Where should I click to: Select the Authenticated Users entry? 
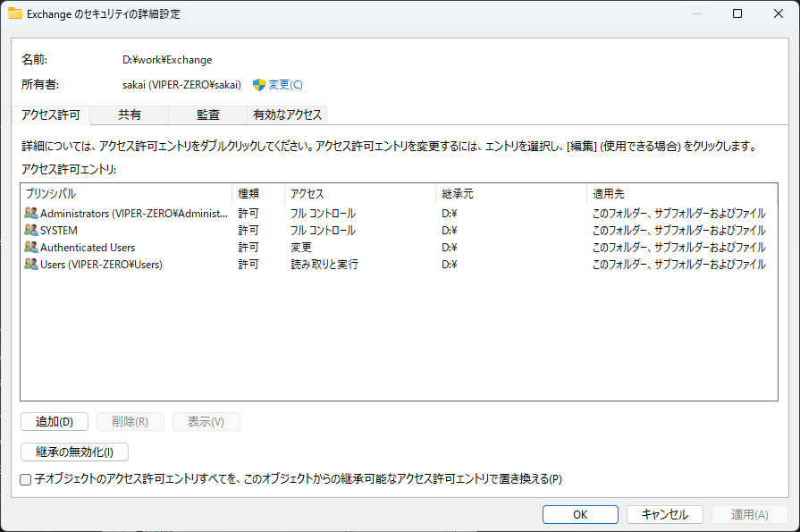pos(399,248)
